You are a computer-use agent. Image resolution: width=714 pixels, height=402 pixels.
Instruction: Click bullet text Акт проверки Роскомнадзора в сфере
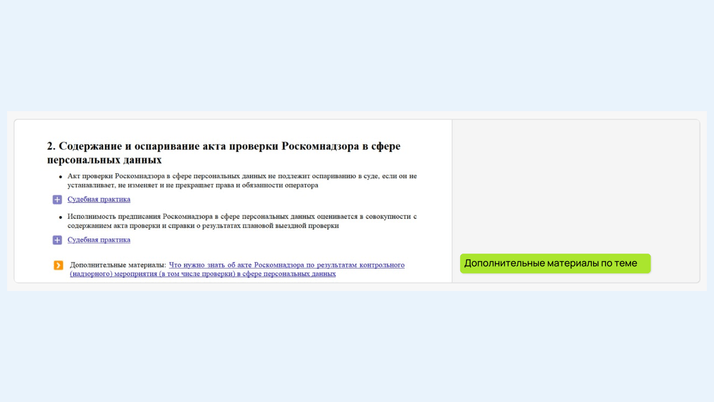point(242,180)
